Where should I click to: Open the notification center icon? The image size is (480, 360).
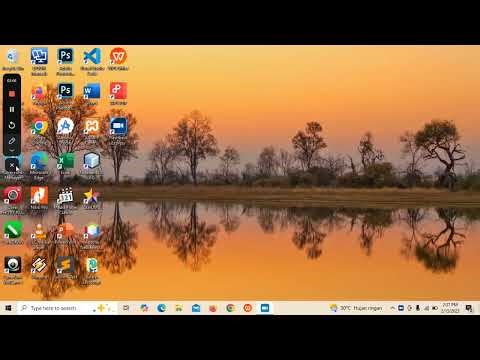pos(469,308)
